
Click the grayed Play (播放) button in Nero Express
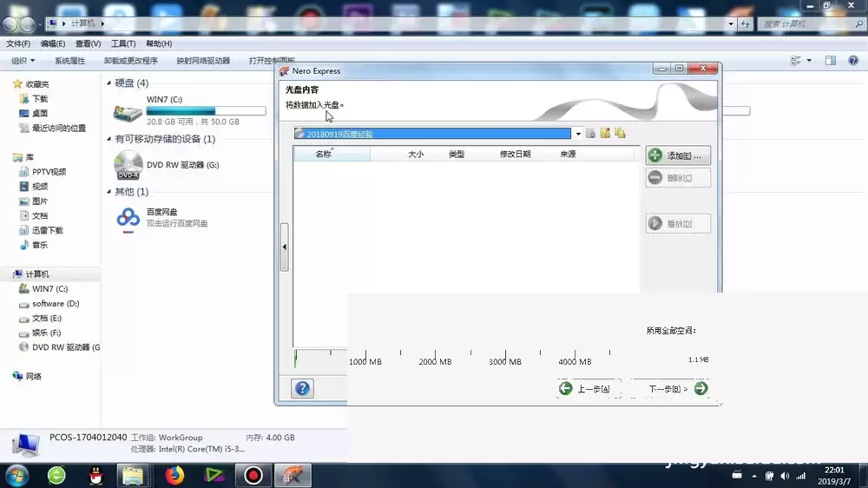[678, 223]
